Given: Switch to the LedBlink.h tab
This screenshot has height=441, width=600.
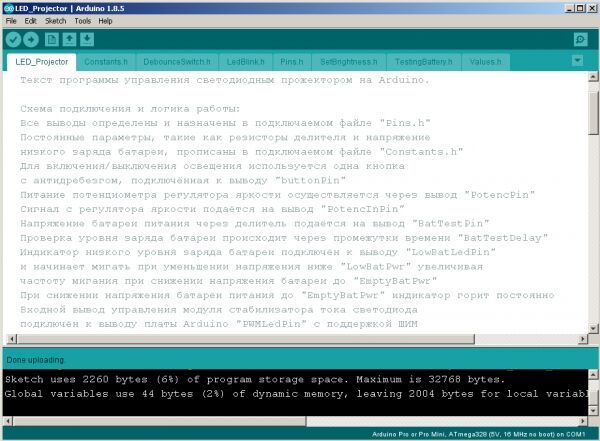Looking at the screenshot, I should (x=245, y=62).
